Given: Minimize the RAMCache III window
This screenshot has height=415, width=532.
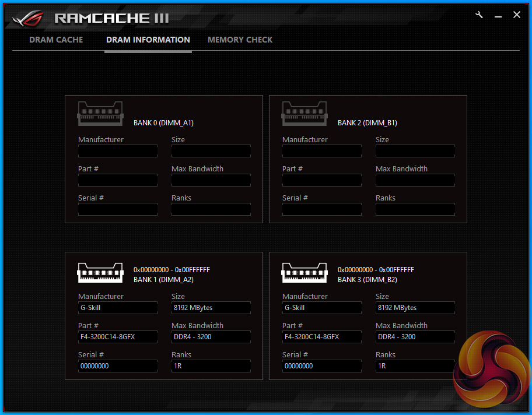Looking at the screenshot, I should pyautogui.click(x=498, y=16).
